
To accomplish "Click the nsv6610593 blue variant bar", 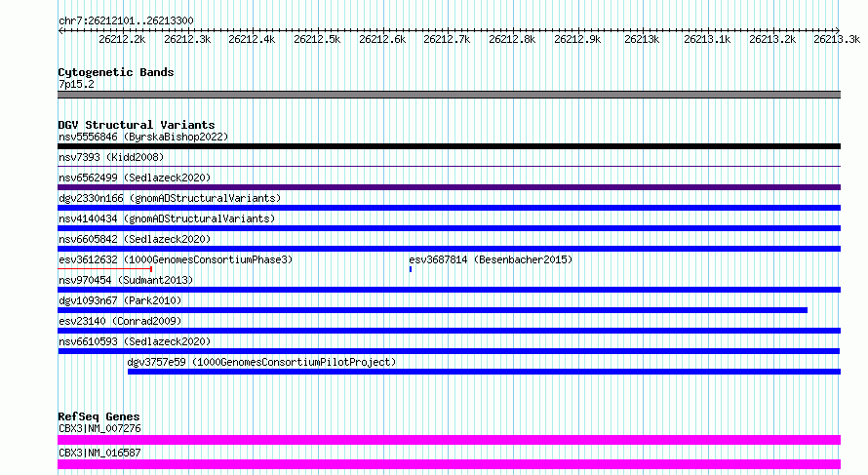I will [x=449, y=351].
